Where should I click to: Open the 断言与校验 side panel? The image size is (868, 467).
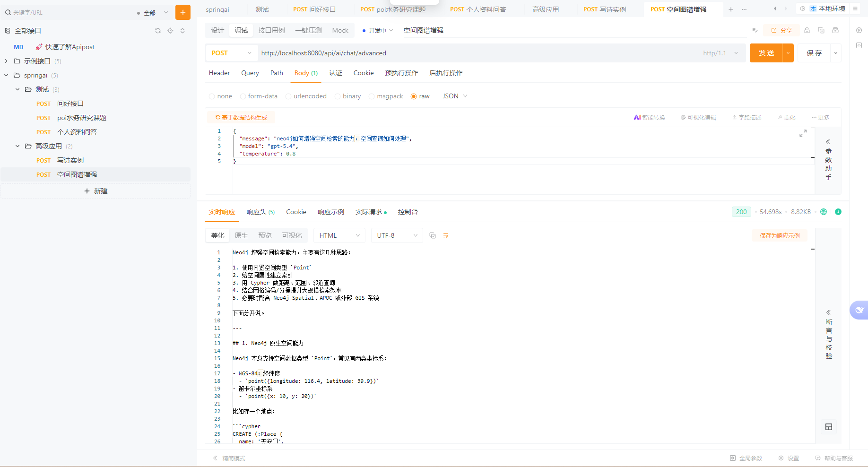828,335
